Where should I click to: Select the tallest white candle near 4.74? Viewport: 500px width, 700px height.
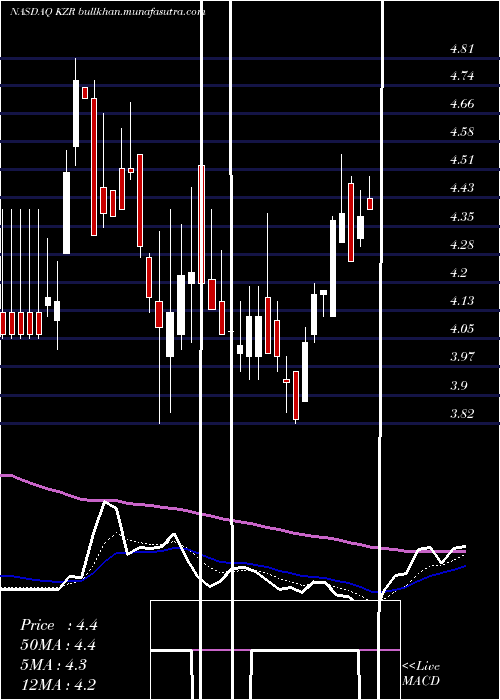(76, 113)
